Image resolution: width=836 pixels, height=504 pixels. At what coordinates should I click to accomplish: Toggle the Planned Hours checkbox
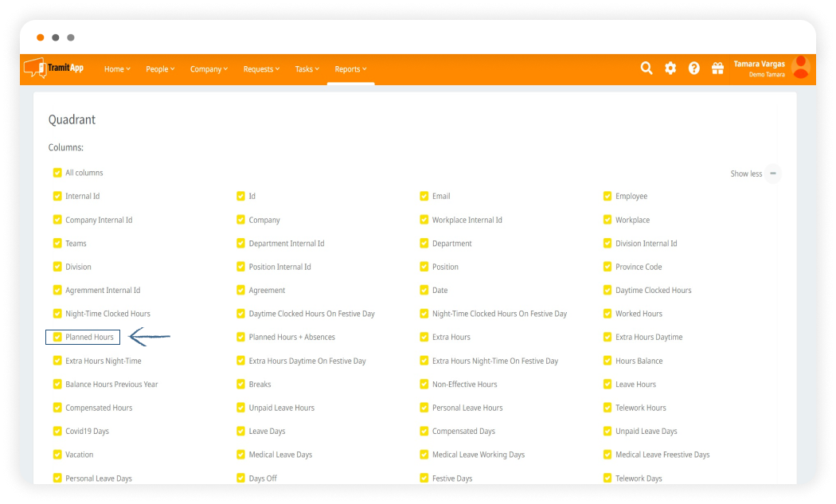click(57, 338)
